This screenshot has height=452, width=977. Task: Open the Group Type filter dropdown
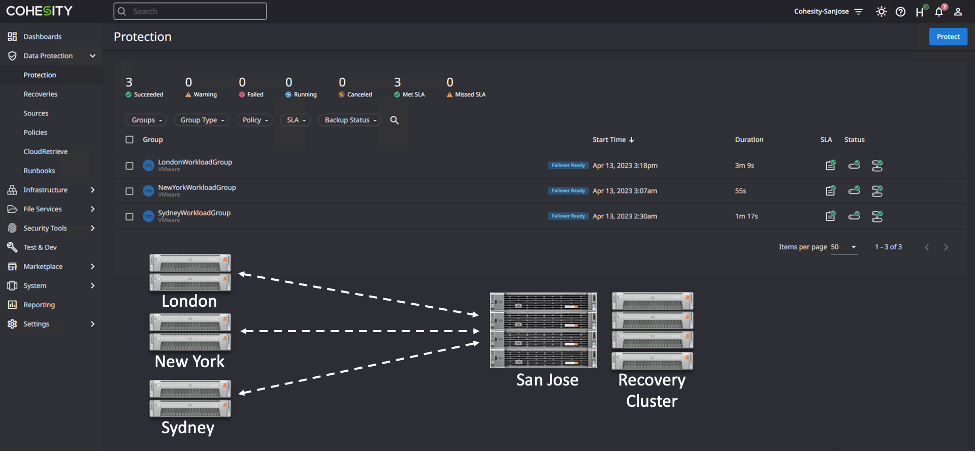click(x=203, y=120)
